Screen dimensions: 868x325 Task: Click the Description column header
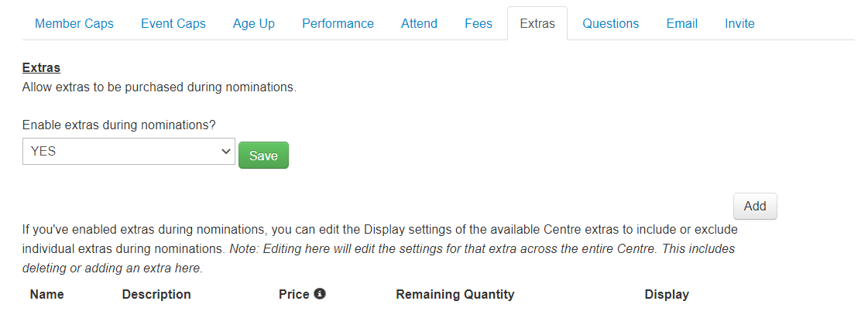[x=156, y=294]
